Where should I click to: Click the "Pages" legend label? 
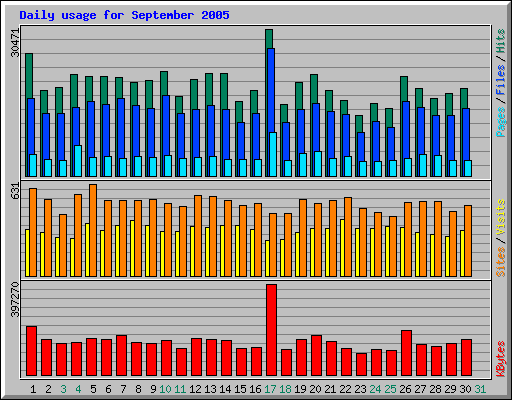501,122
